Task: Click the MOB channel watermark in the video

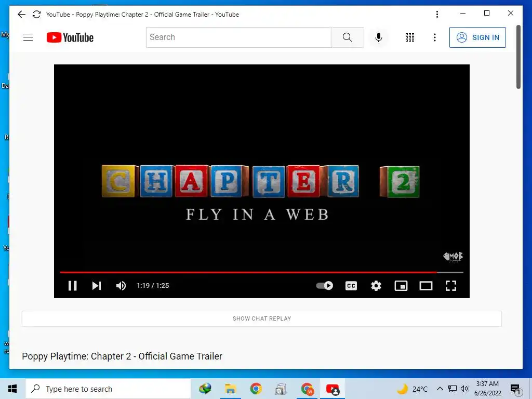Action: click(x=453, y=257)
